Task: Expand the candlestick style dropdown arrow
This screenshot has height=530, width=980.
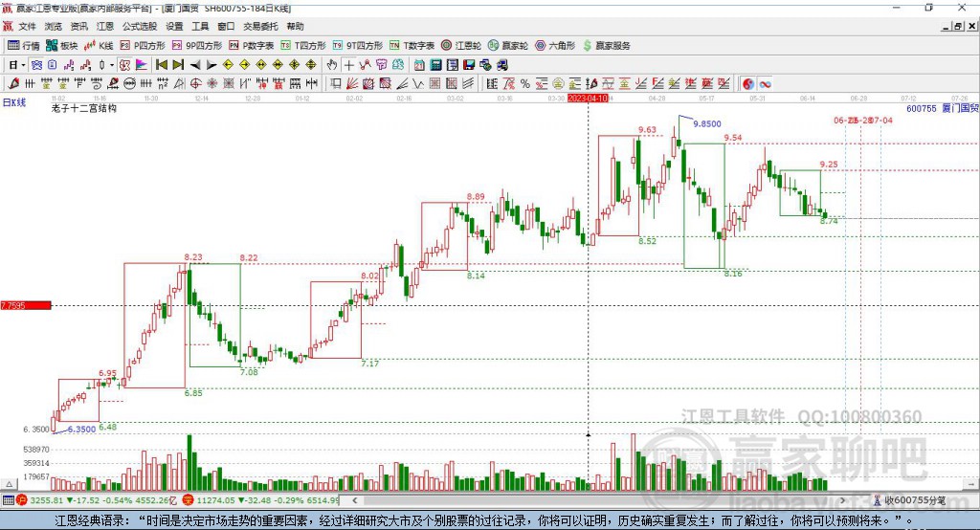Action: (x=112, y=65)
